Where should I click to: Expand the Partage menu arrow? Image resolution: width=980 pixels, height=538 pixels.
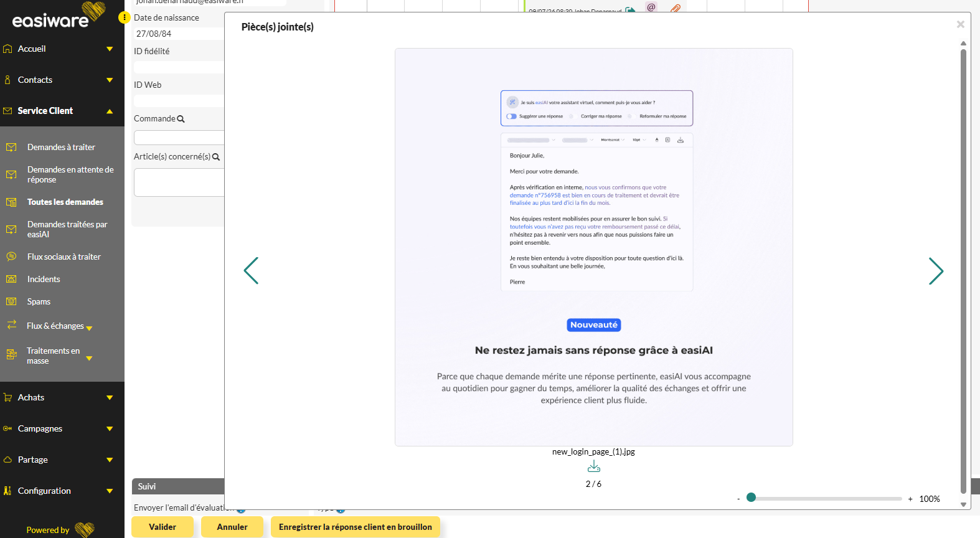point(110,460)
